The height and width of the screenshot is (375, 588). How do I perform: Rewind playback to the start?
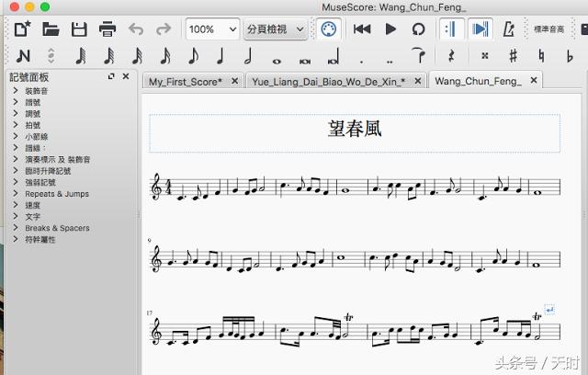coord(362,28)
